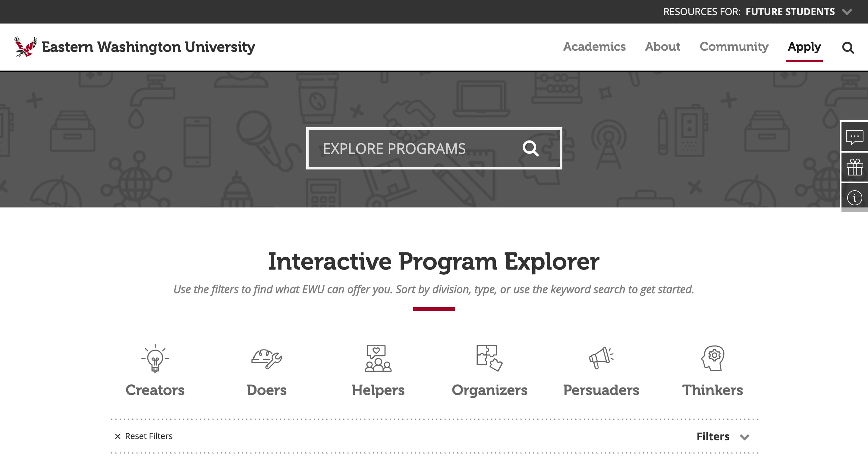
Task: Click the Apply navigation link
Action: click(x=804, y=46)
